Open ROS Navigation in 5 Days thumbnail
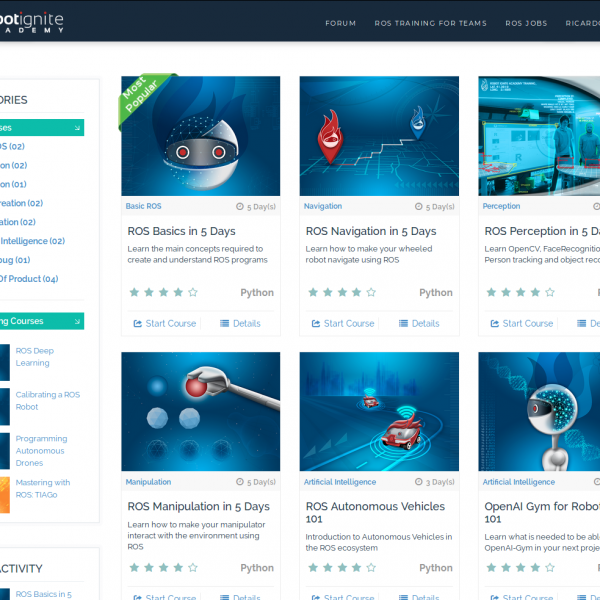This screenshot has height=600, width=600. tap(379, 136)
